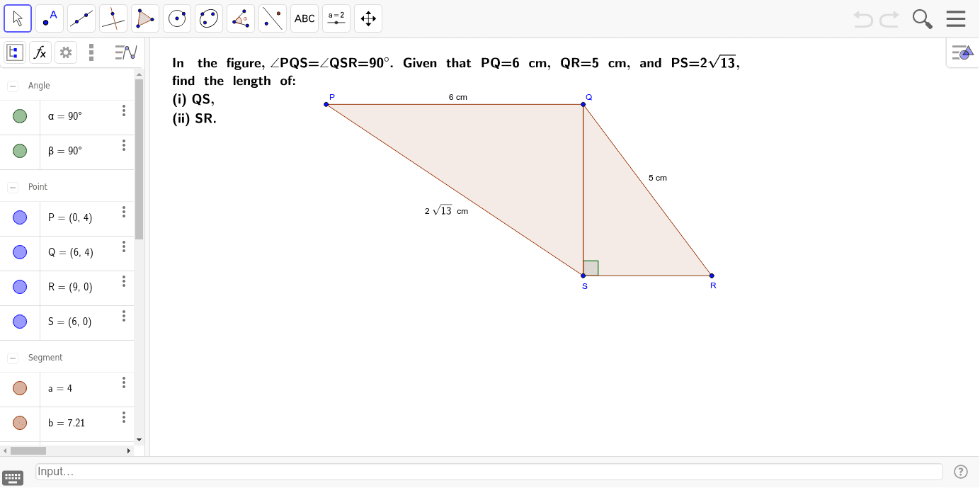980x488 pixels.
Task: Collapse the Point group
Action: [x=13, y=187]
